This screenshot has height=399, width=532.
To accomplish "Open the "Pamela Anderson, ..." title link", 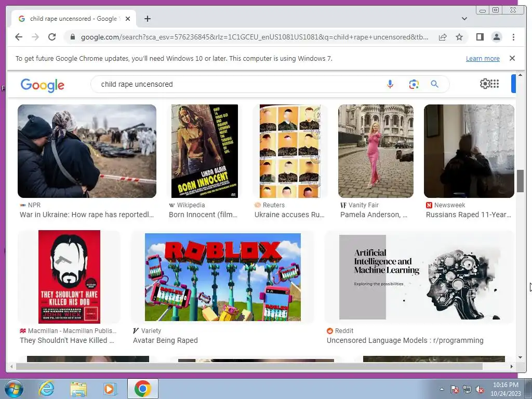I will click(374, 215).
